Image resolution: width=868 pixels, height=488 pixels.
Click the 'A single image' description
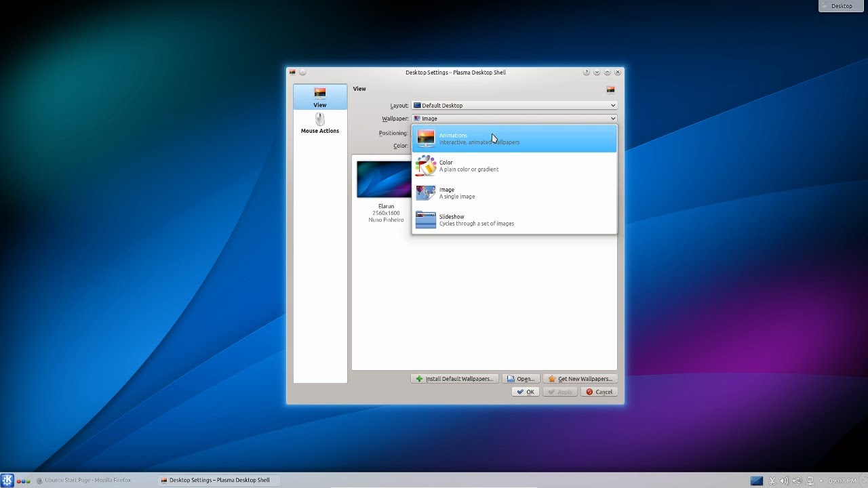click(x=457, y=197)
